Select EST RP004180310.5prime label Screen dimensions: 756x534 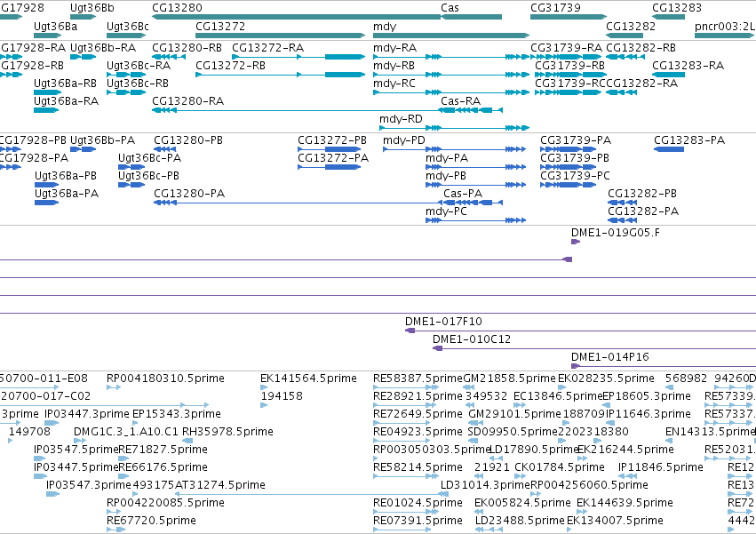coord(165,379)
